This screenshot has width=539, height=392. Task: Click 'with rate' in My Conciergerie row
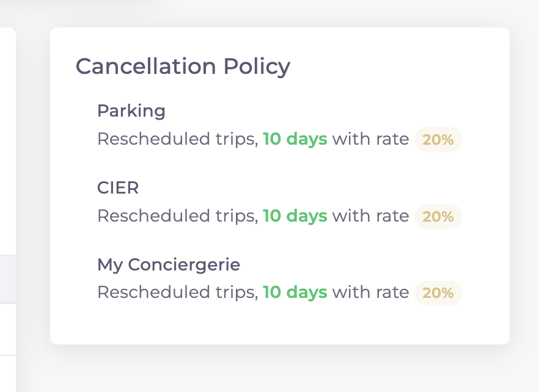coord(370,292)
